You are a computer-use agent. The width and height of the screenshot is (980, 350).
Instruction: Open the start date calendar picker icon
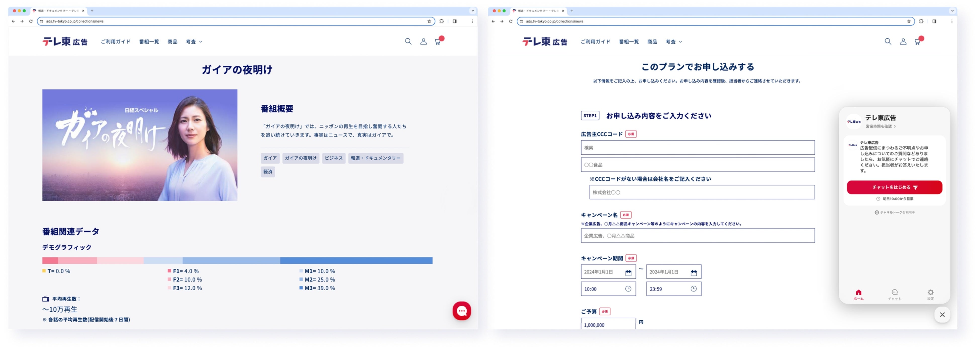628,272
